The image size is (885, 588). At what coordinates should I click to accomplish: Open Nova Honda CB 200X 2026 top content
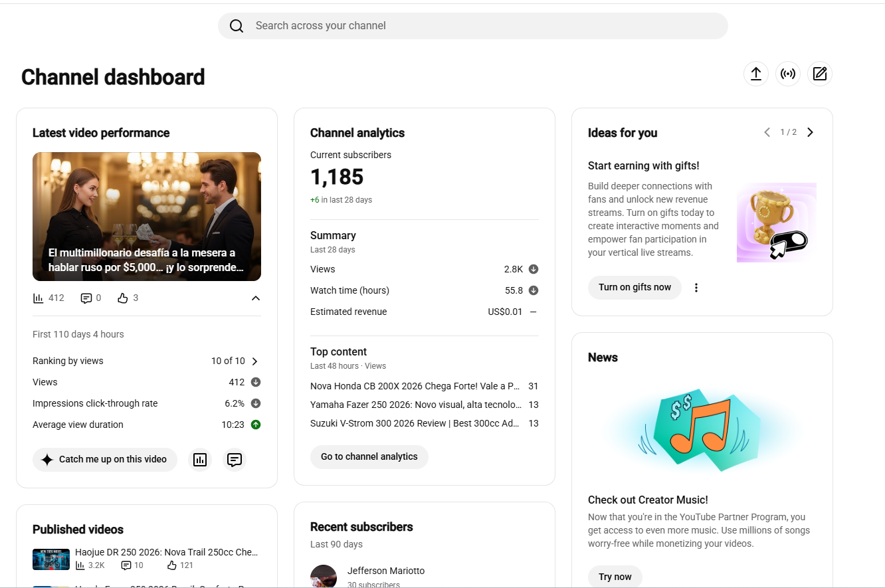click(415, 386)
